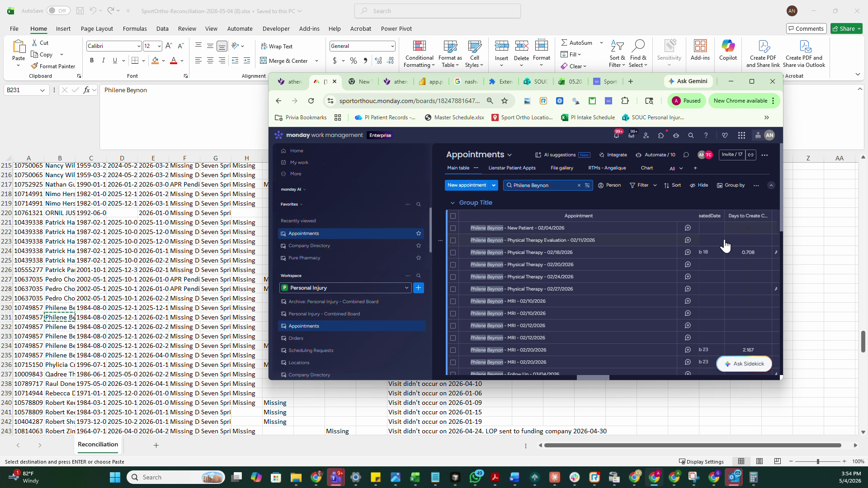Click the Conditional Formatting icon
Screen dimensions: 868x488
click(419, 46)
